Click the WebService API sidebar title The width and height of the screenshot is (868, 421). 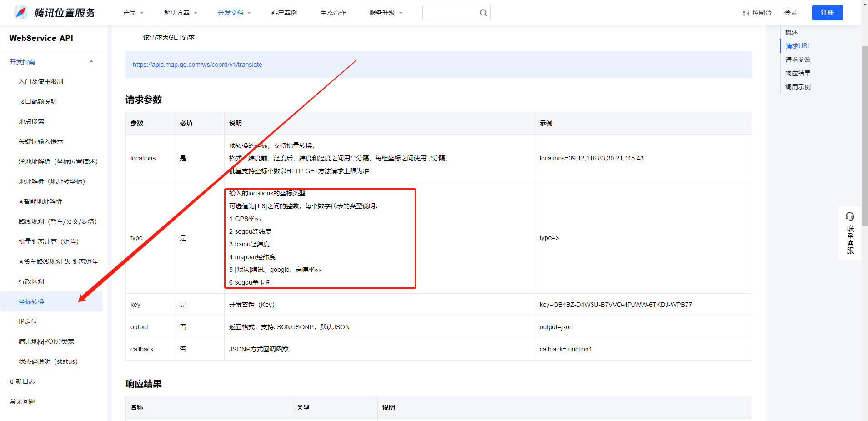pyautogui.click(x=41, y=38)
